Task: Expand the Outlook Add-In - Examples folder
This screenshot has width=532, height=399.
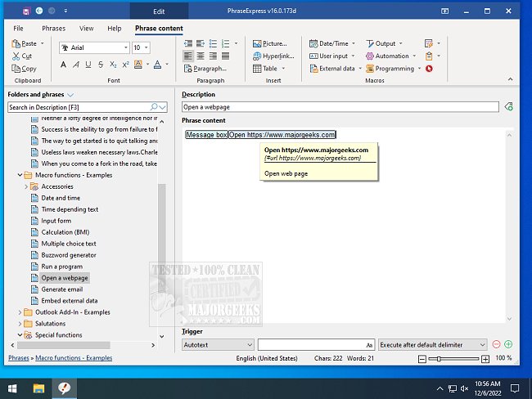Action: [20, 312]
